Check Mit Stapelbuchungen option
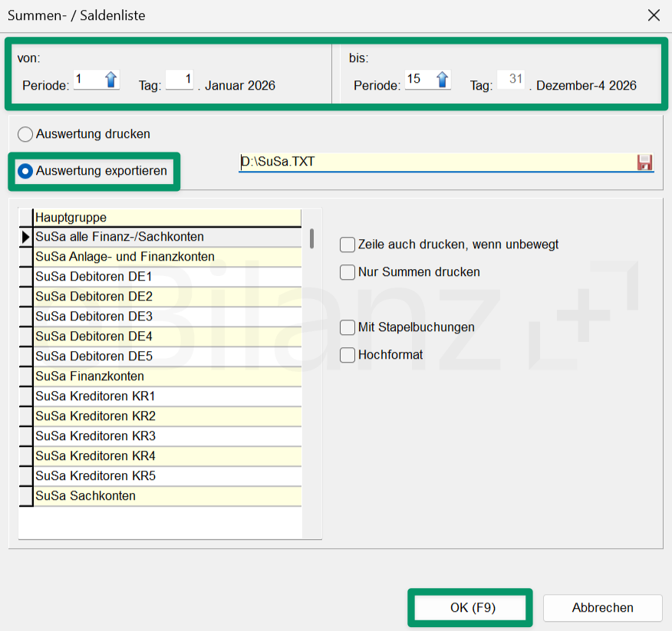This screenshot has height=631, width=672. [348, 327]
